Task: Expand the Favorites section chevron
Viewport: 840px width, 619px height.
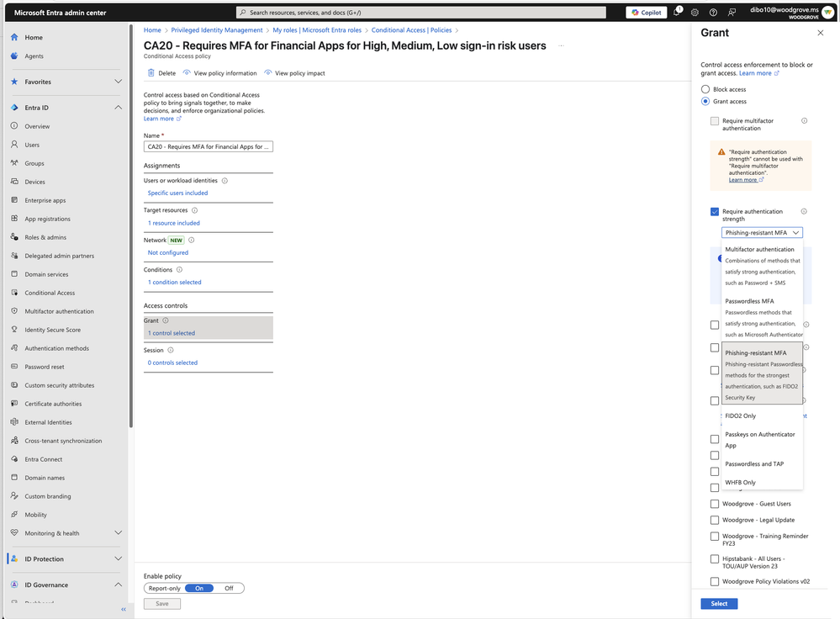Action: tap(118, 82)
